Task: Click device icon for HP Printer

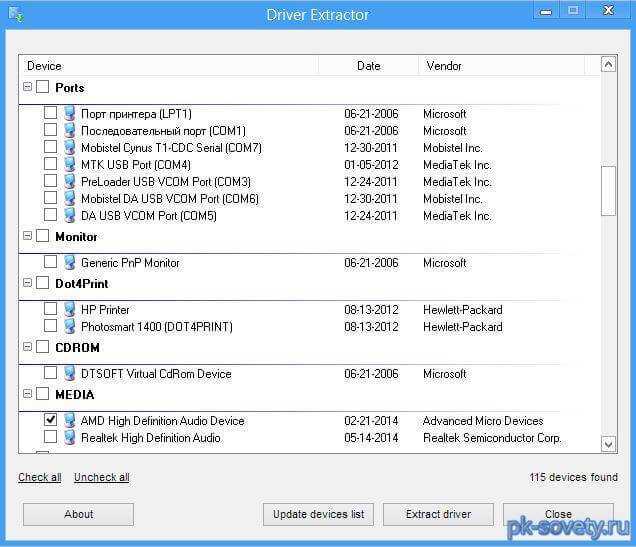Action: tap(70, 309)
